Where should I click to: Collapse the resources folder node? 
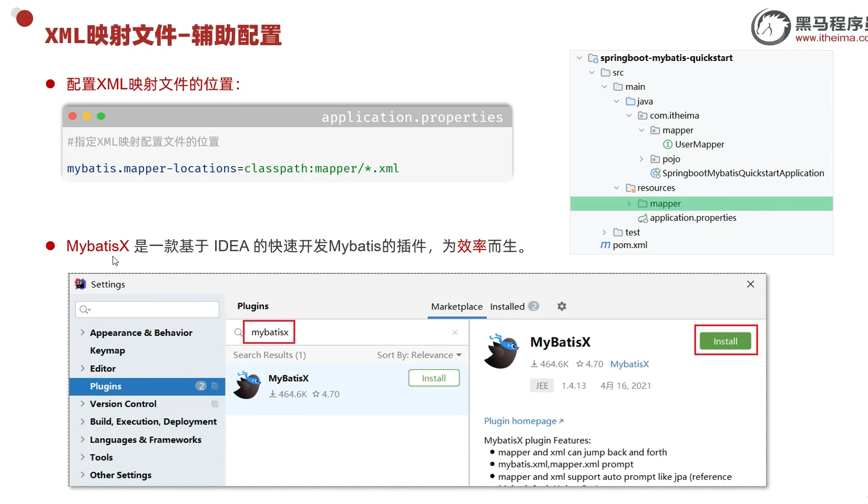617,188
